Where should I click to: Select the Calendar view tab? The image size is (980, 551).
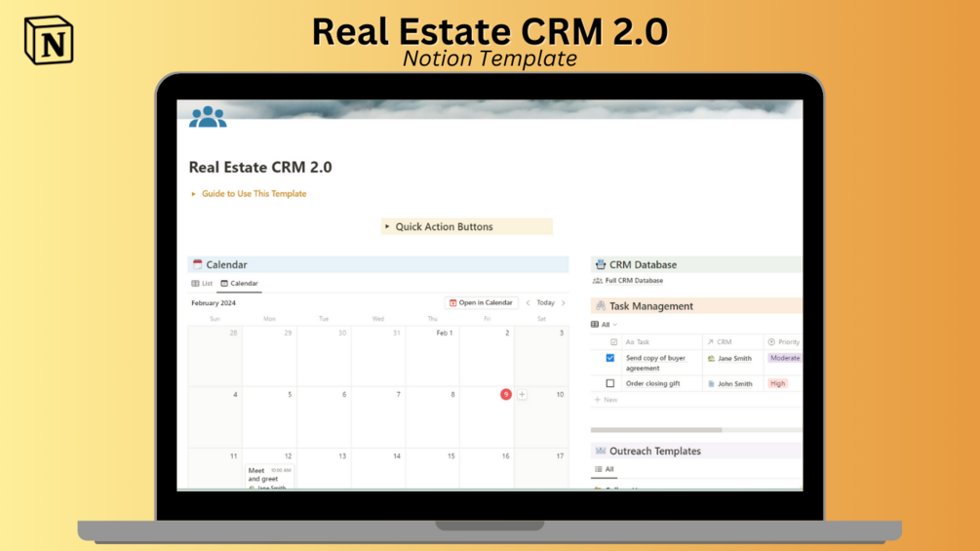(239, 283)
